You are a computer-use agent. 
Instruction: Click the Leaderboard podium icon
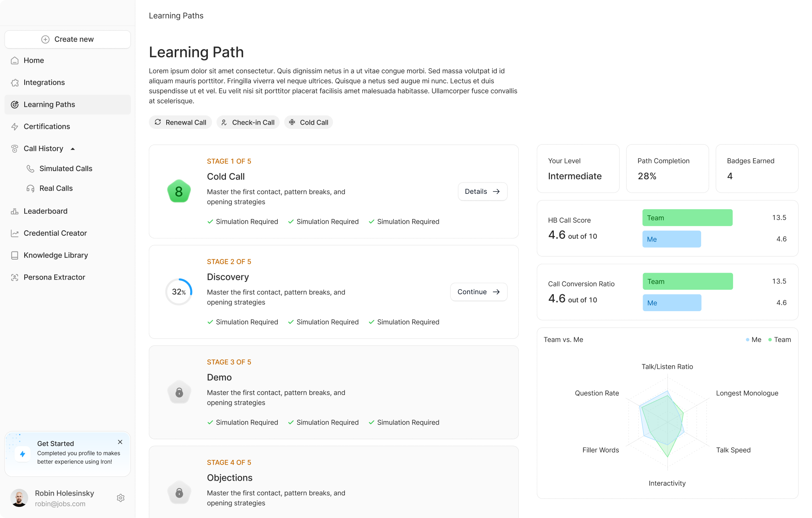[x=15, y=211]
